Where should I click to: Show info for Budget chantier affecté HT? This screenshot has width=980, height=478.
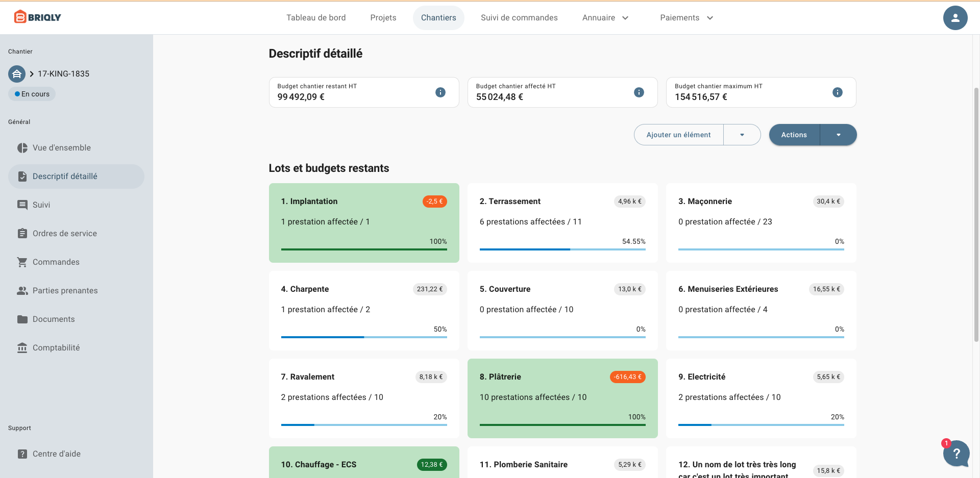(639, 92)
